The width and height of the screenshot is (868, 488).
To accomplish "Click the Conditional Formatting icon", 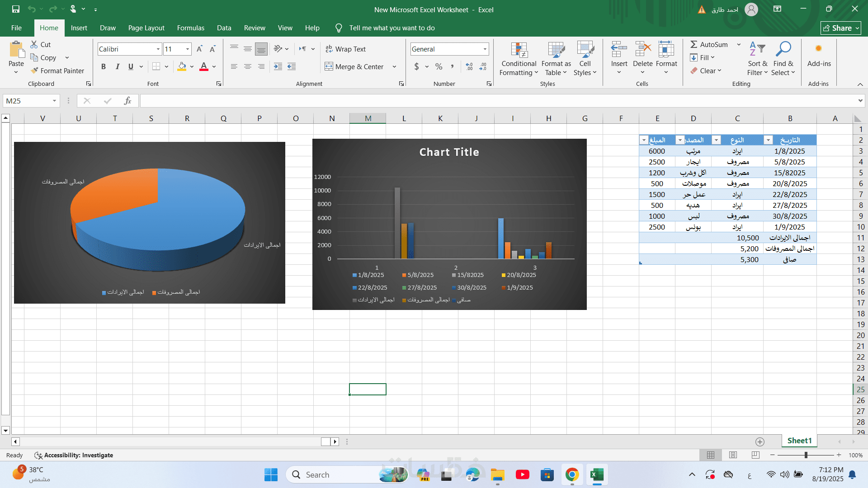I will [519, 50].
